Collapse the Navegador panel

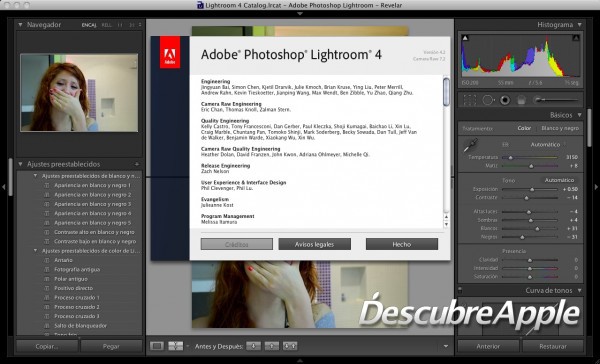20,24
